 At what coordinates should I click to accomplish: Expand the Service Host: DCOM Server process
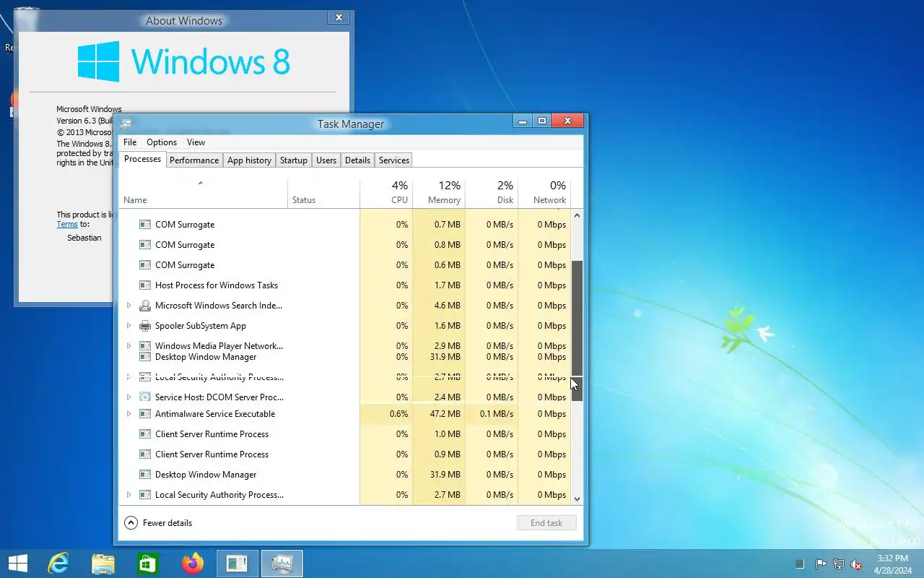pyautogui.click(x=128, y=397)
